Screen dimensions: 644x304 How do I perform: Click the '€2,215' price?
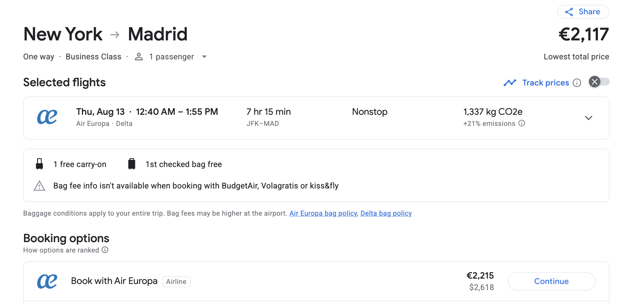point(480,276)
